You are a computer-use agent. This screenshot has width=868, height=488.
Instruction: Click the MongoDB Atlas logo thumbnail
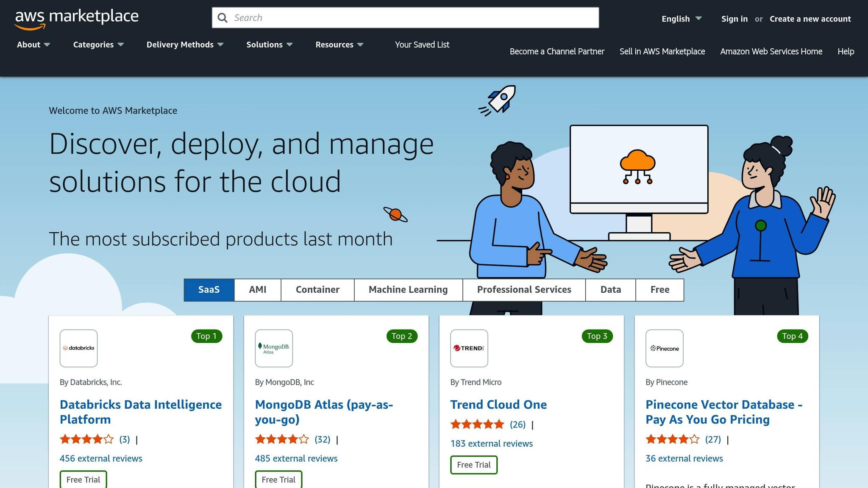(274, 348)
